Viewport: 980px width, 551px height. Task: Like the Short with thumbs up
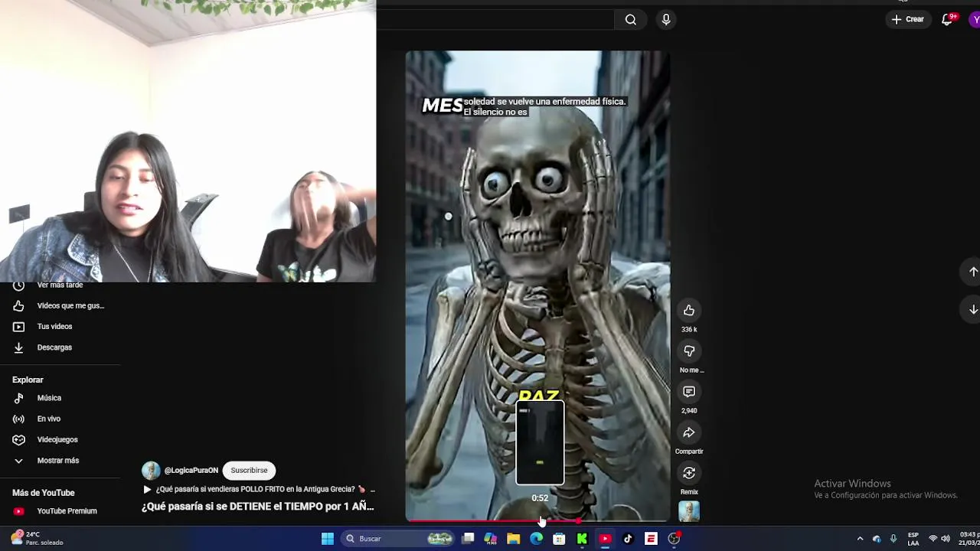tap(689, 310)
